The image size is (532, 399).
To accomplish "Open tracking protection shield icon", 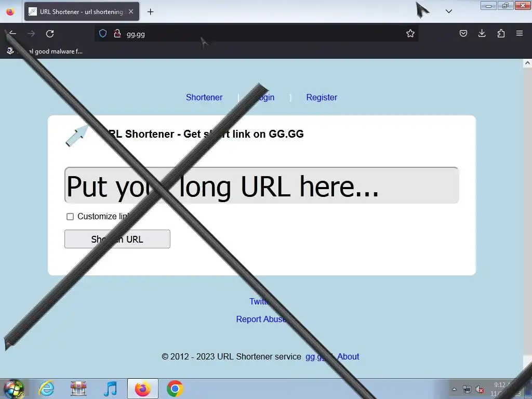I will coord(103,33).
